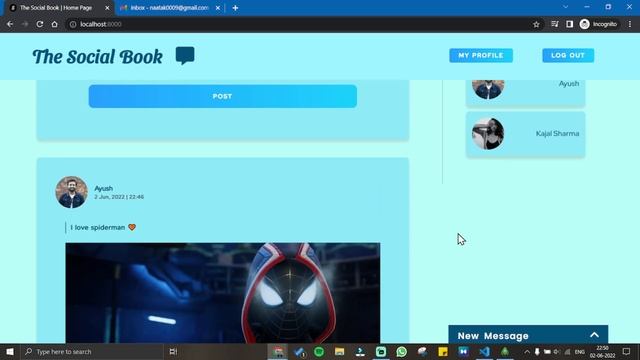Close the Gmail Inbox tab
Screen dimensions: 640x360
tap(218, 8)
